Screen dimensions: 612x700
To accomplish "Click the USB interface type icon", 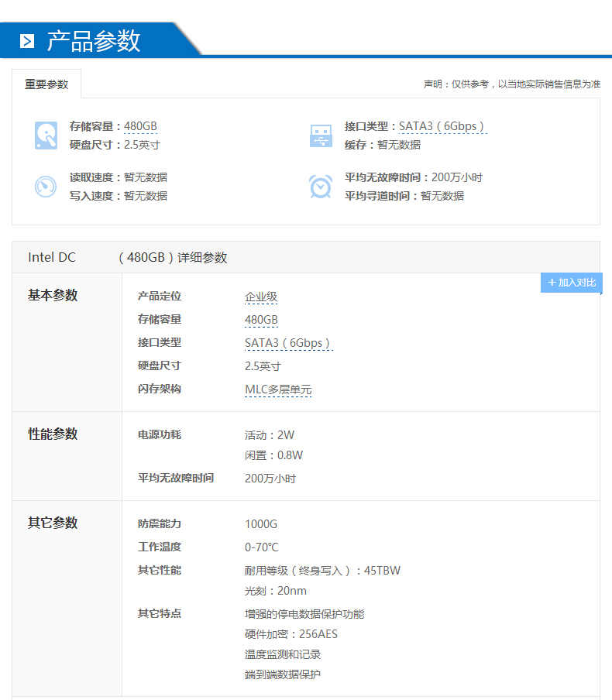I will click(321, 136).
